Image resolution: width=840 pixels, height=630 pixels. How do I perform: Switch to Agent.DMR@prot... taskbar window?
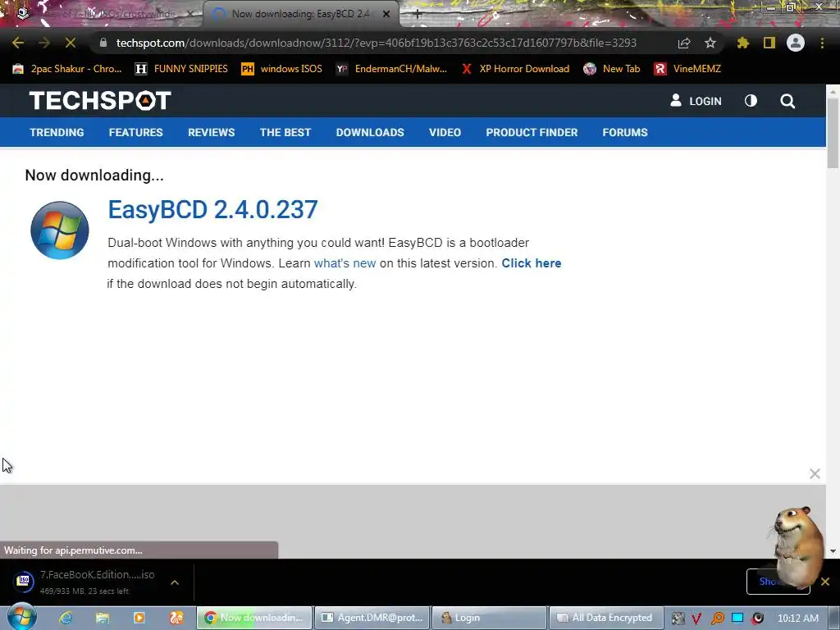click(x=372, y=618)
